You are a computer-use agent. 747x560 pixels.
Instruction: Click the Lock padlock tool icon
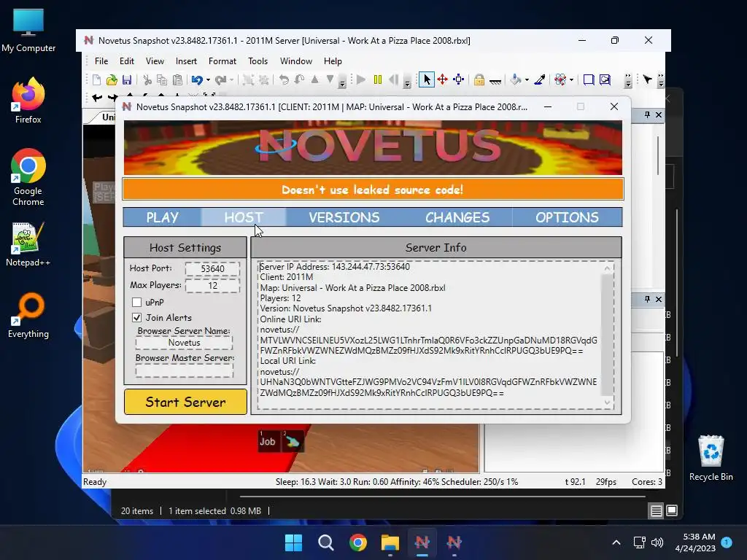pos(479,79)
